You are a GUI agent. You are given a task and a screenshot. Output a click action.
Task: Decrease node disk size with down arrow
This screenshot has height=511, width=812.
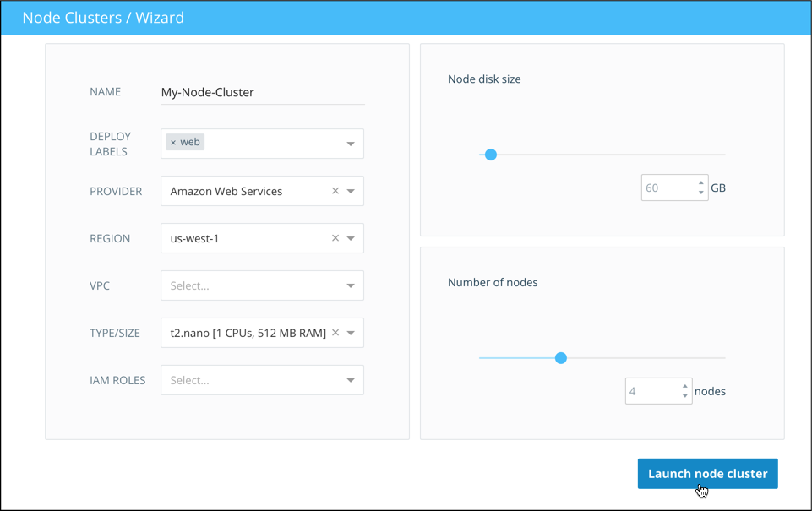(700, 193)
